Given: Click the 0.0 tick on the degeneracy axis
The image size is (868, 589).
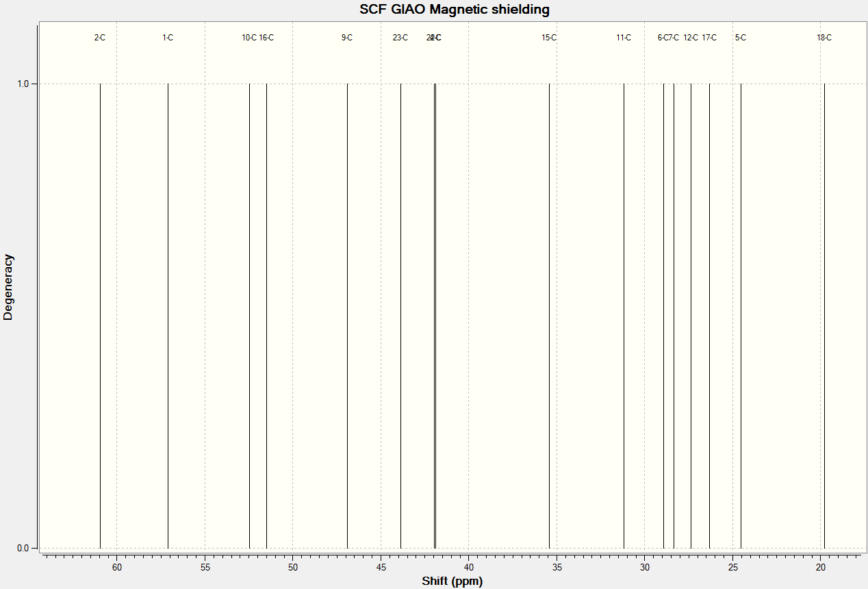Looking at the screenshot, I should [22, 548].
